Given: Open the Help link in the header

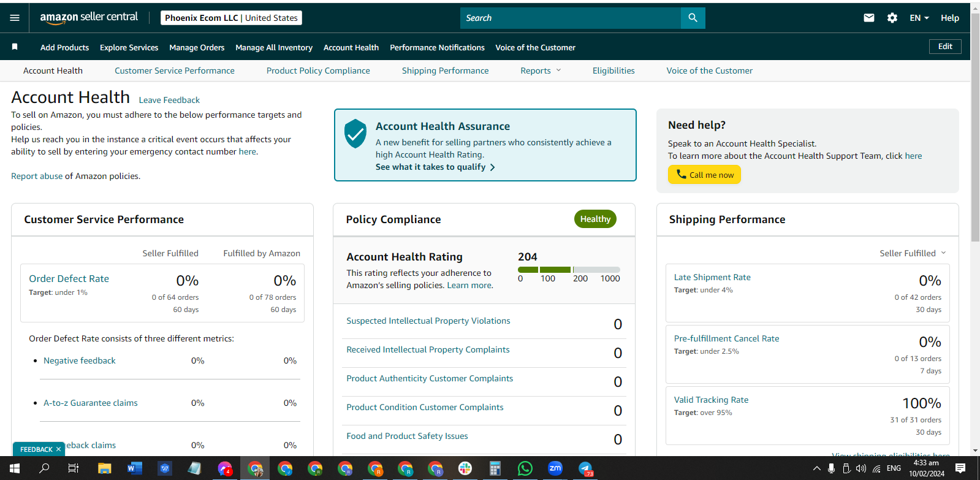Looking at the screenshot, I should point(950,18).
